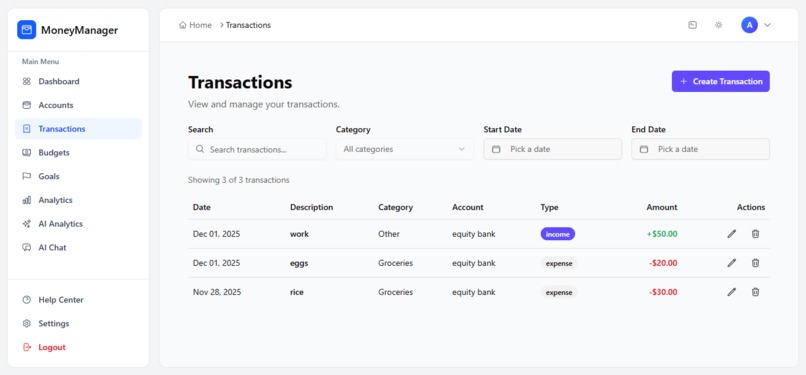Screen dimensions: 806x375
Task: Edit the work transaction with pencil icon
Action: pyautogui.click(x=731, y=234)
